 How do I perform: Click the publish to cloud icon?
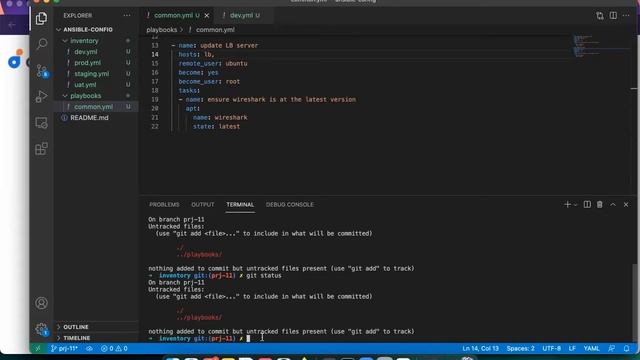coord(89,349)
